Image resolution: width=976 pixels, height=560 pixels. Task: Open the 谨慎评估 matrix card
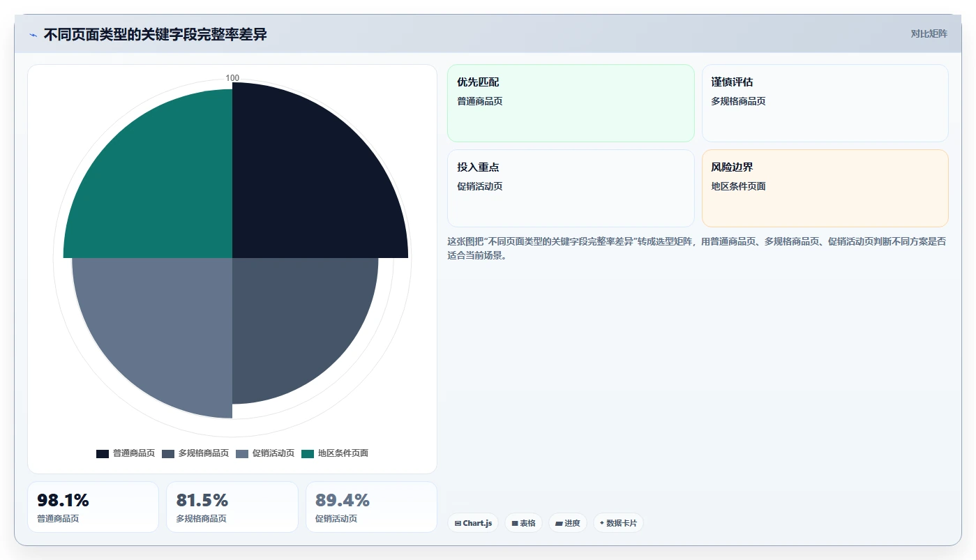click(825, 103)
